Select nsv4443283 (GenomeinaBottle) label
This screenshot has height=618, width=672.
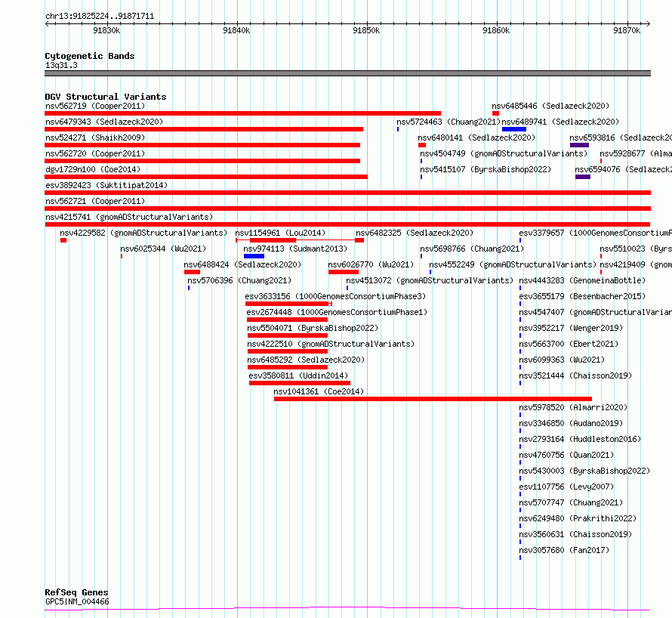(x=582, y=280)
